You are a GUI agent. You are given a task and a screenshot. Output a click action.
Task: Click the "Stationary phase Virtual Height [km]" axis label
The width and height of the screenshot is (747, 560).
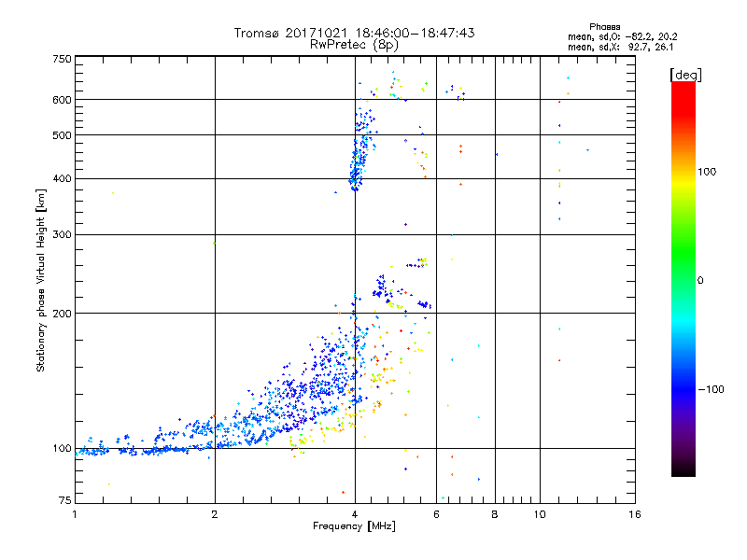(41, 281)
